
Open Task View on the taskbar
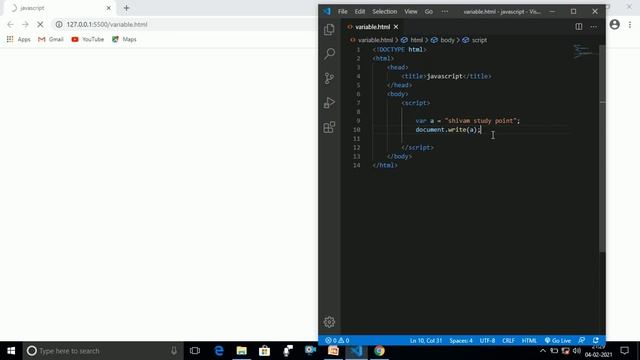pyautogui.click(x=195, y=351)
